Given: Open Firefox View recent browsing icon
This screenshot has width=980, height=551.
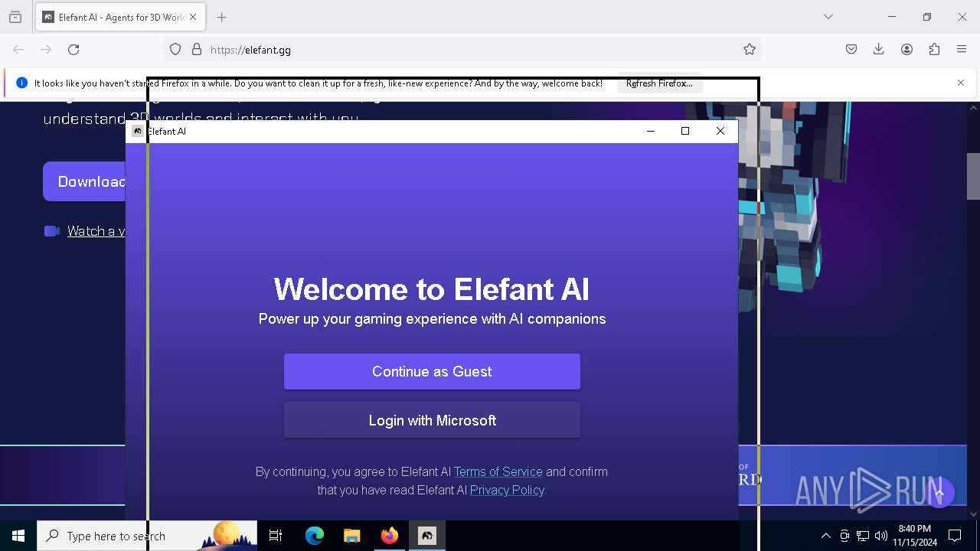Looking at the screenshot, I should coord(15,17).
